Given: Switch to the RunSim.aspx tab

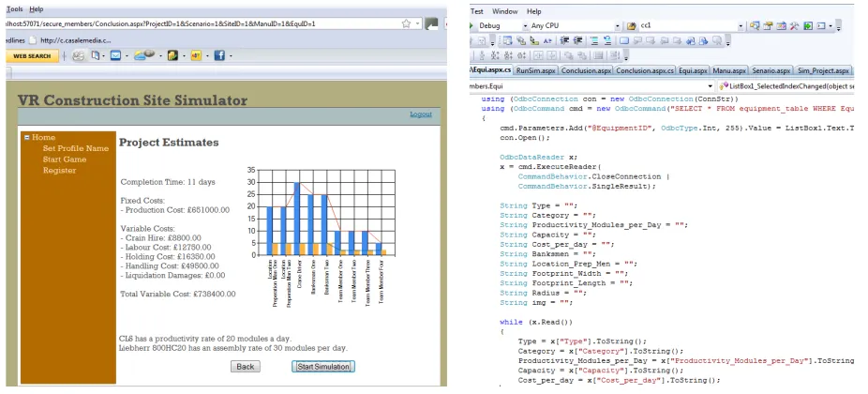Looking at the screenshot, I should (x=535, y=71).
